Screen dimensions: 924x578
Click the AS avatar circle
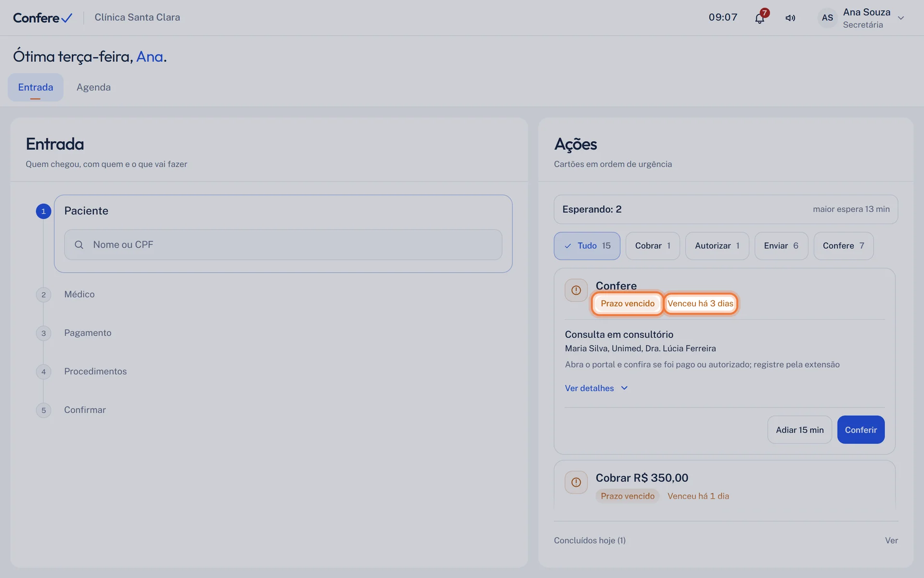tap(827, 18)
